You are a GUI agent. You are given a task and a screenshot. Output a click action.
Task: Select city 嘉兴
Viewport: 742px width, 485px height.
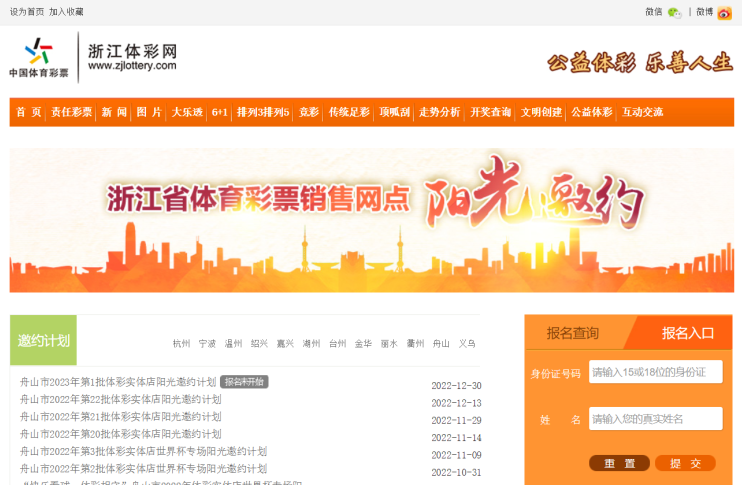click(x=285, y=344)
